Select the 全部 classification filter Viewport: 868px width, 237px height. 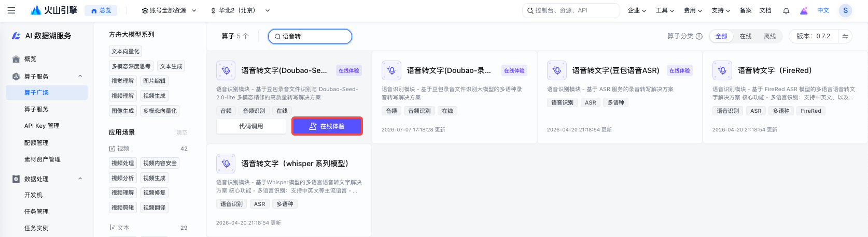[x=721, y=36]
